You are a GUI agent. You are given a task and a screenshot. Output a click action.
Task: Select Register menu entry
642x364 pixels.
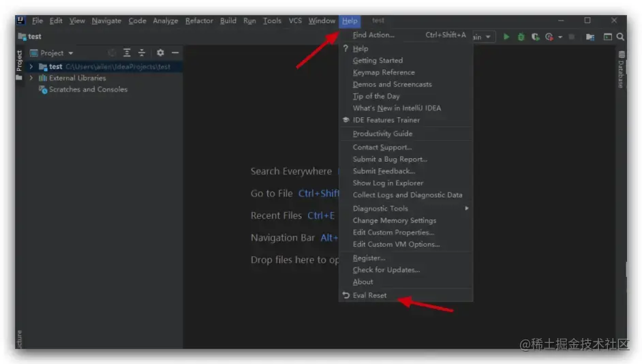[406, 258]
